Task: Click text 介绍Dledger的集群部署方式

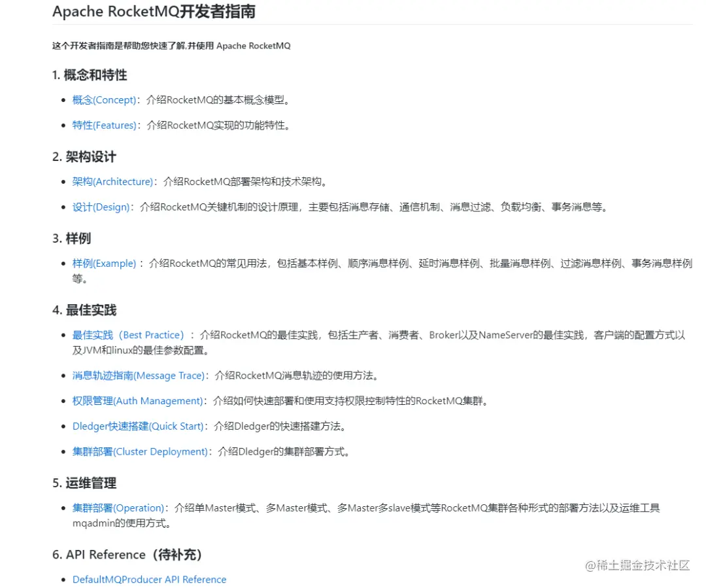Action: [284, 451]
